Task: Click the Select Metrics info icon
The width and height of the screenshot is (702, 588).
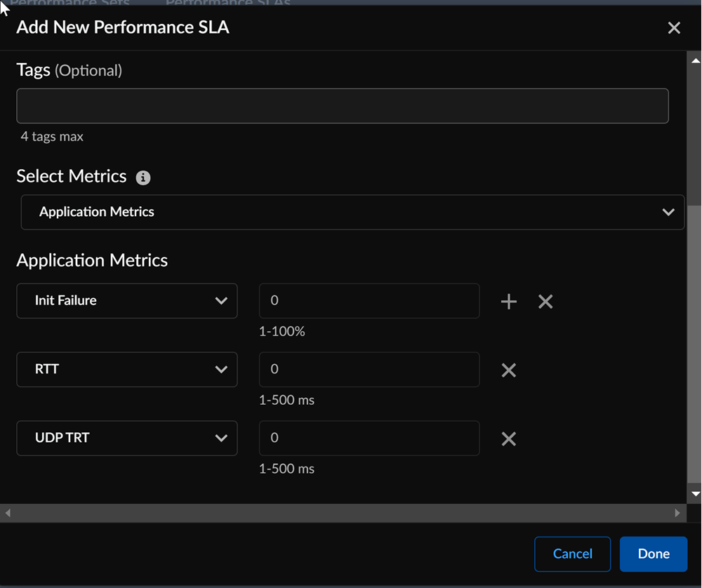Action: pyautogui.click(x=143, y=178)
